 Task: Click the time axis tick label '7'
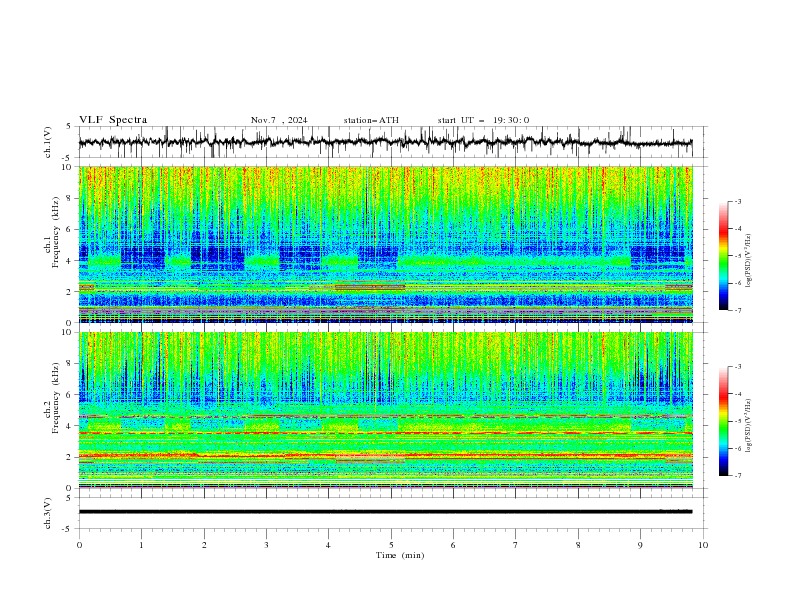coord(516,545)
